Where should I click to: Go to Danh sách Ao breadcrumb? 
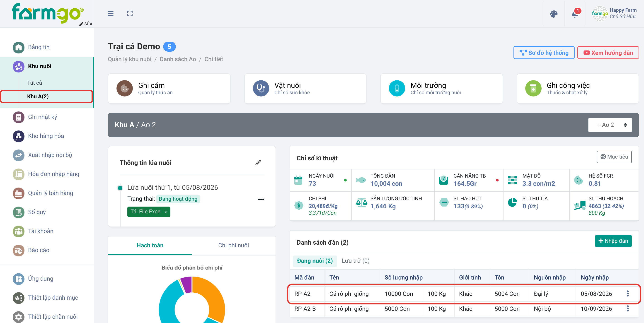point(178,59)
